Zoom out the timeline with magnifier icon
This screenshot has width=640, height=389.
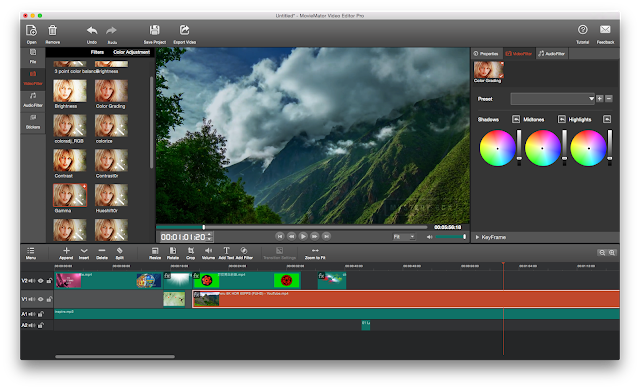[x=602, y=253]
